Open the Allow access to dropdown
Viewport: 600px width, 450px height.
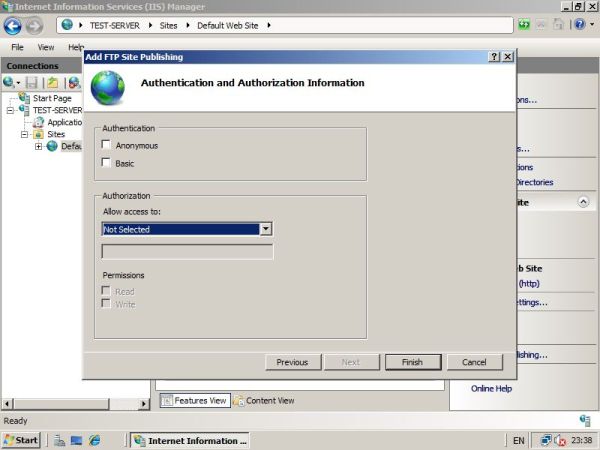[x=265, y=229]
